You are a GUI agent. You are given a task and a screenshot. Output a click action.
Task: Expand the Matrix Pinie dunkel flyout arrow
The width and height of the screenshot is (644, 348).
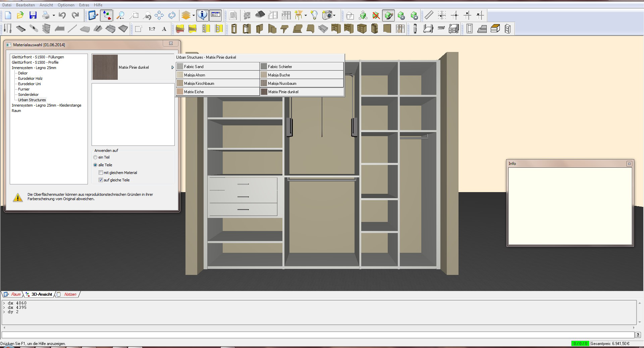click(x=172, y=67)
